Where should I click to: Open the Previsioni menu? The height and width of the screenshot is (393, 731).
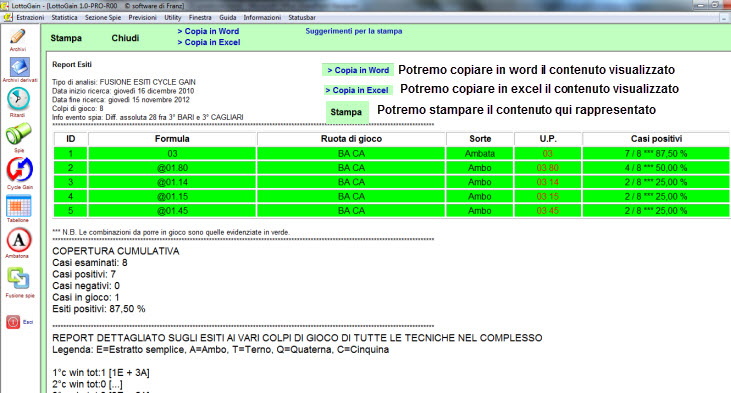pyautogui.click(x=142, y=17)
